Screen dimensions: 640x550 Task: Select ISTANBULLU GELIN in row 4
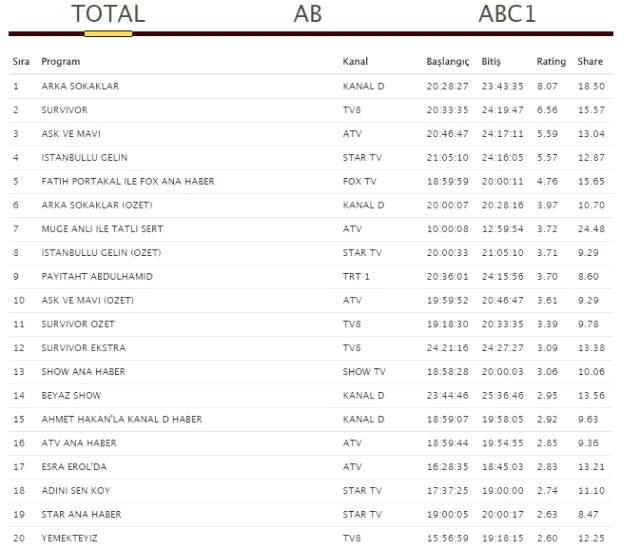84,157
